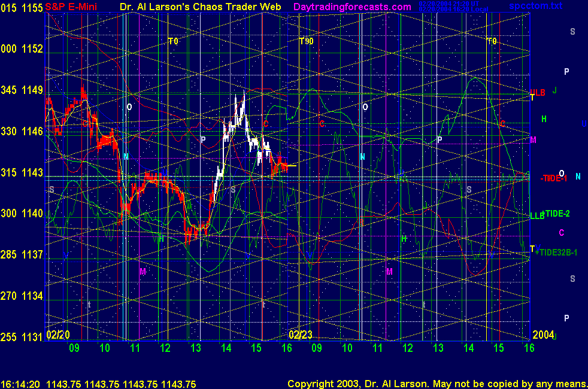Select the 1149 price axis label
Image resolution: width=588 pixels, height=389 pixels.
click(x=32, y=90)
